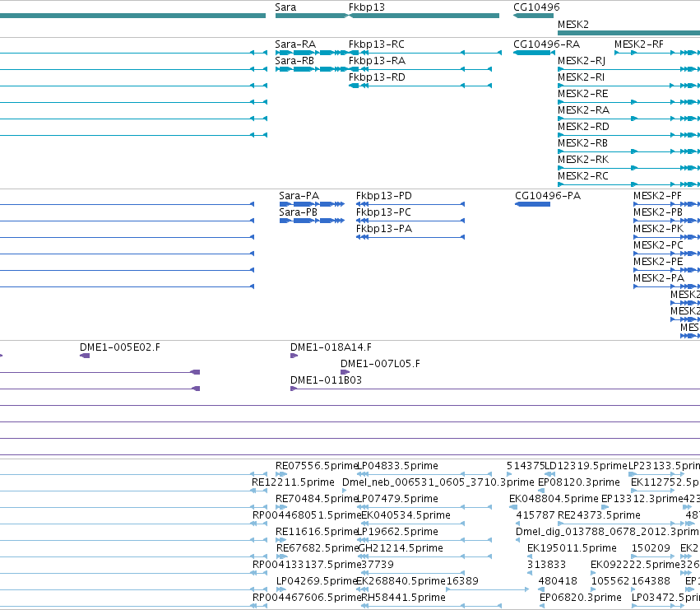
Task: Select EST EP08120.3prime
Action: [541, 491]
